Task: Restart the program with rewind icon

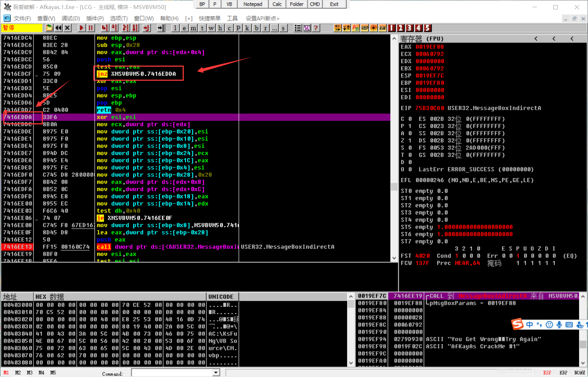Action: [x=58, y=28]
